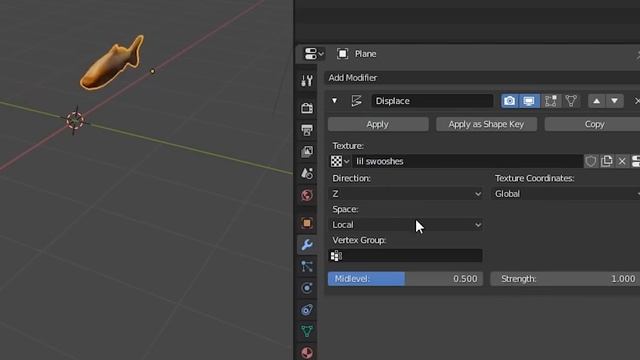Click the "Plane" object name text
This screenshot has width=640, height=360.
point(365,54)
